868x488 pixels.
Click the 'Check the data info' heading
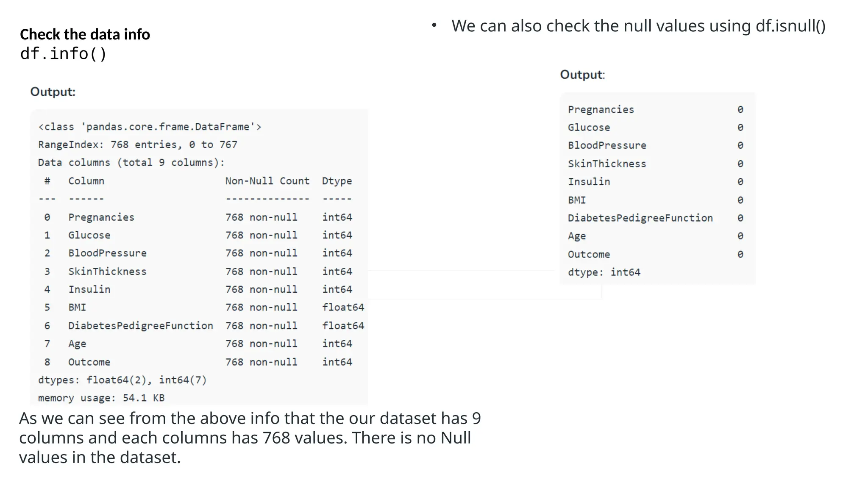pos(85,34)
